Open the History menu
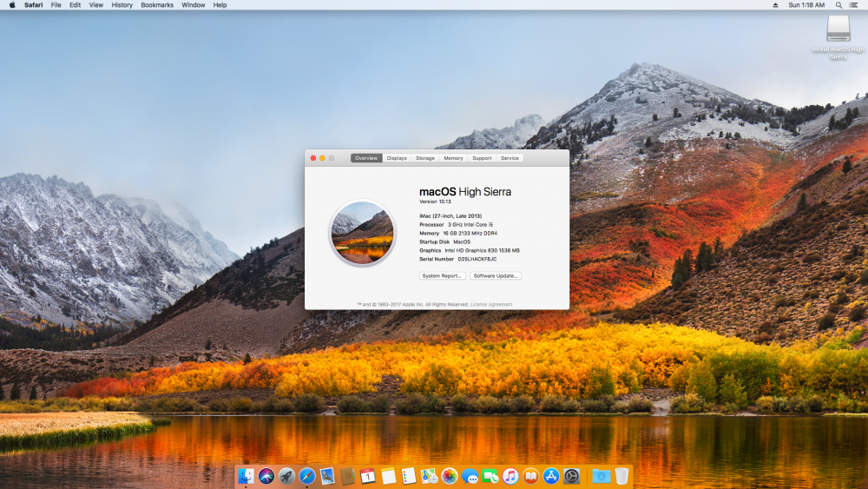868x489 pixels. tap(122, 5)
